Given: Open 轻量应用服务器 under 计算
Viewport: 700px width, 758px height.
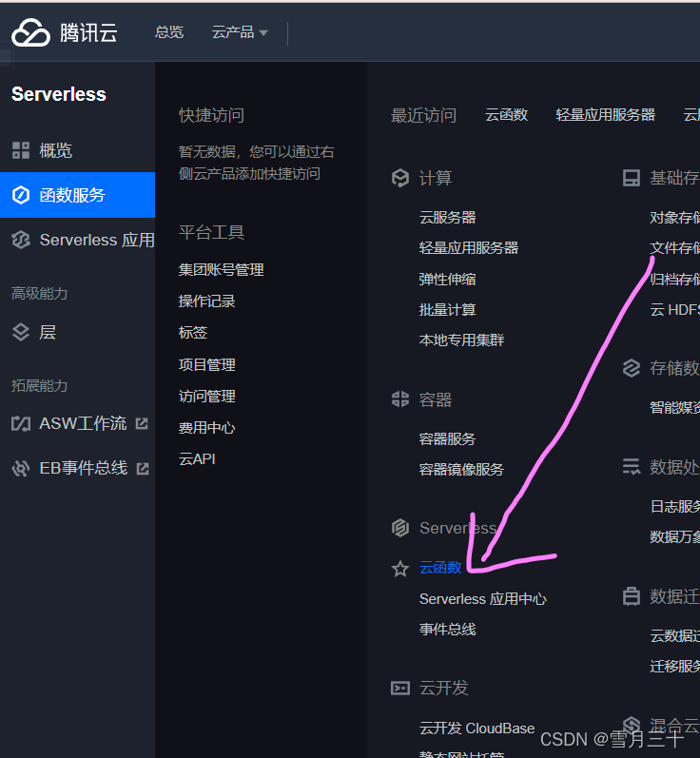Looking at the screenshot, I should click(x=469, y=248).
